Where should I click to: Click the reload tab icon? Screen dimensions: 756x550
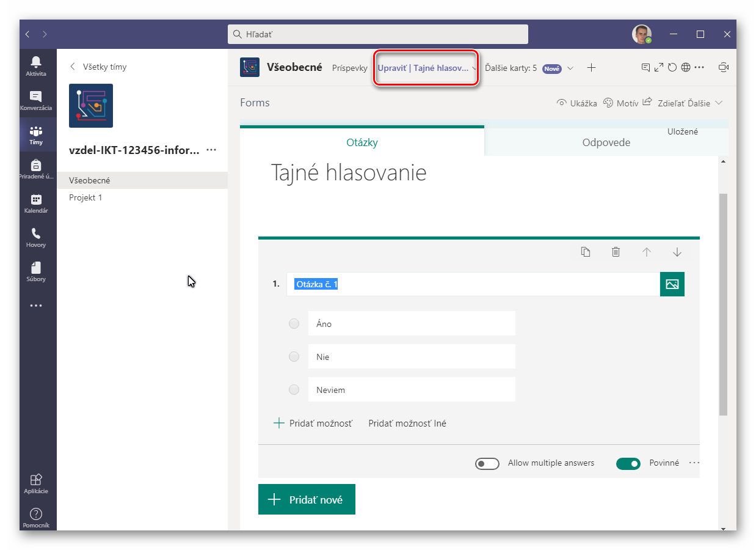point(672,68)
